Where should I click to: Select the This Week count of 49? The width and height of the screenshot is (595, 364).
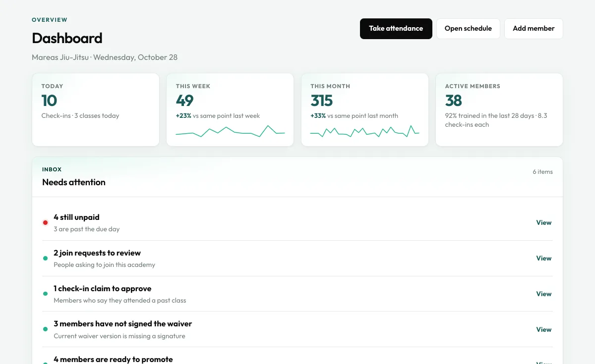click(184, 101)
